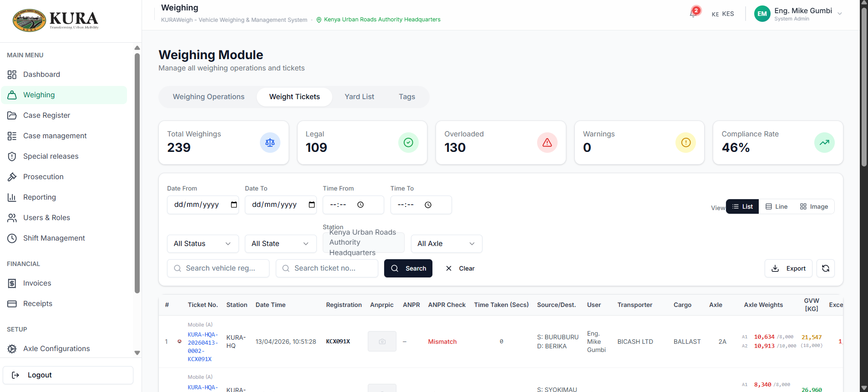The image size is (868, 392).
Task: Click the Warnings exclamation icon
Action: pyautogui.click(x=686, y=143)
